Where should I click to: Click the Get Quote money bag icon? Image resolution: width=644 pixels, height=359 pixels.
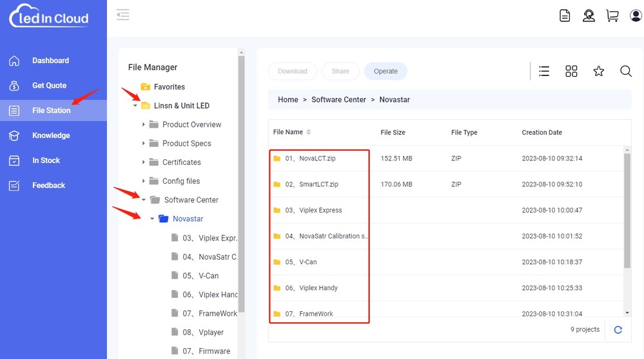click(14, 86)
